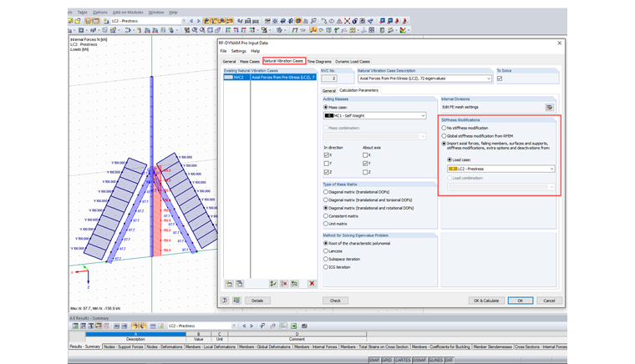The image size is (635, 364).
Task: Choose No stiffness modification option
Action: point(444,128)
